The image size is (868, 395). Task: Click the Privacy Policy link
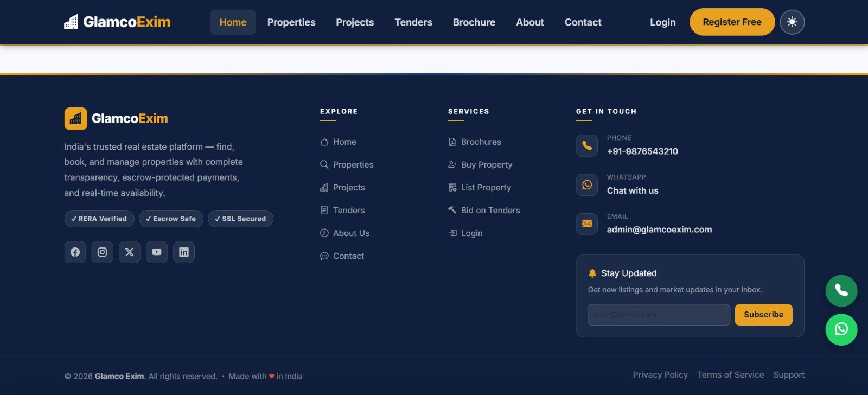click(660, 375)
